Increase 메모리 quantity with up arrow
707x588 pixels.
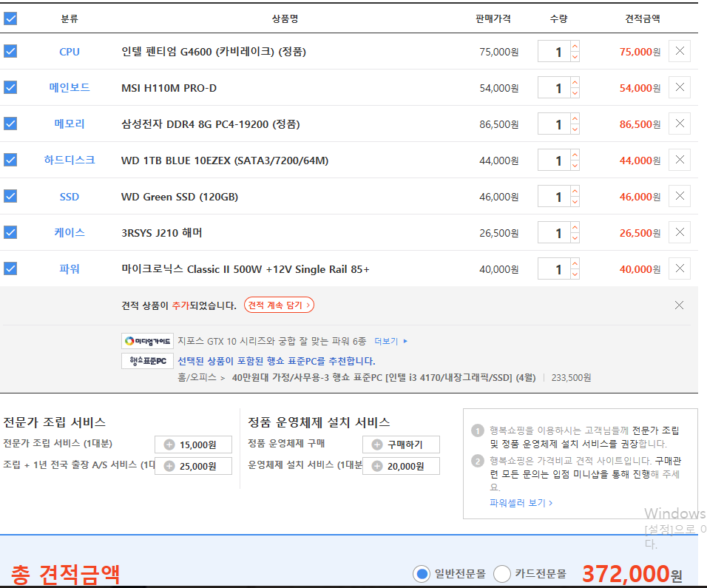(x=575, y=118)
